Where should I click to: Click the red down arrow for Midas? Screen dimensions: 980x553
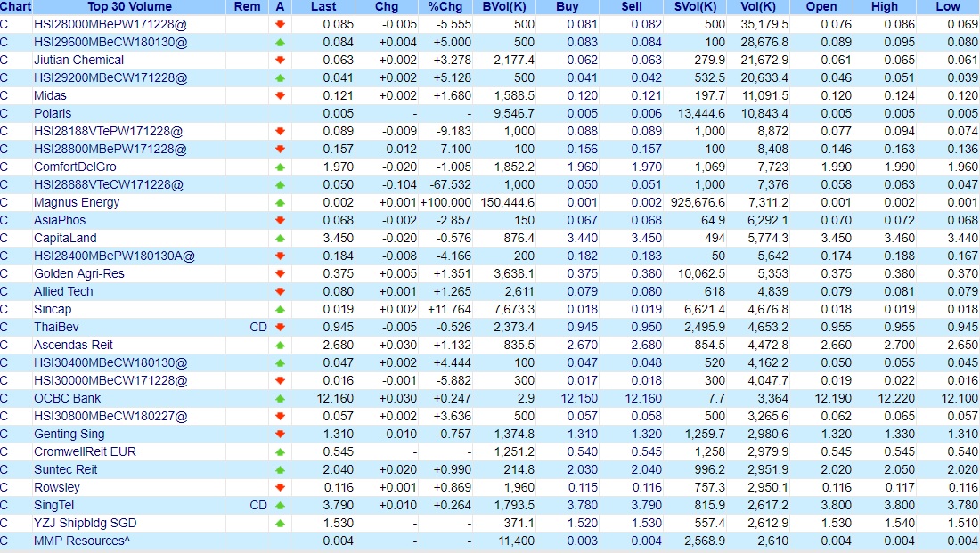[280, 95]
